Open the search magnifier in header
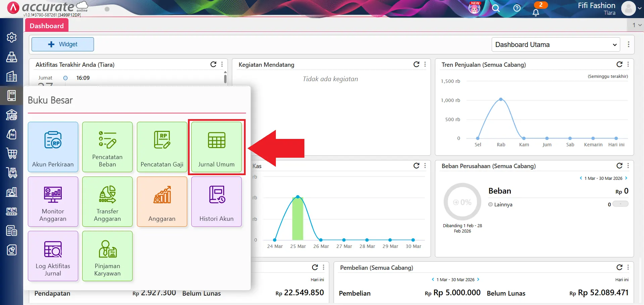The image size is (644, 305). point(496,8)
